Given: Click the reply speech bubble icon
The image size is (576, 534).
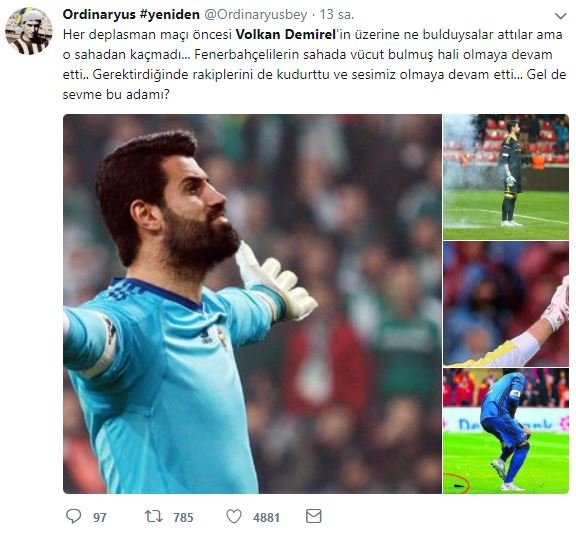Looking at the screenshot, I should 73,516.
